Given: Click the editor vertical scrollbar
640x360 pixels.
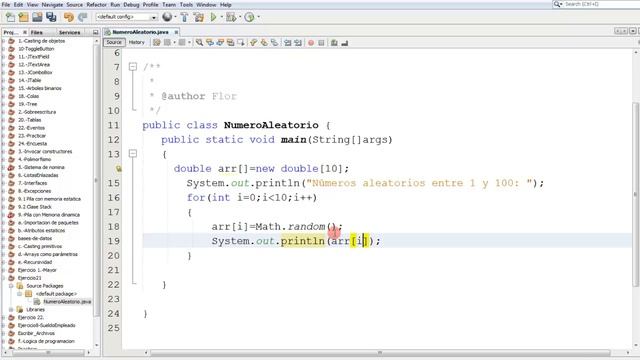Looking at the screenshot, I should click(636, 194).
